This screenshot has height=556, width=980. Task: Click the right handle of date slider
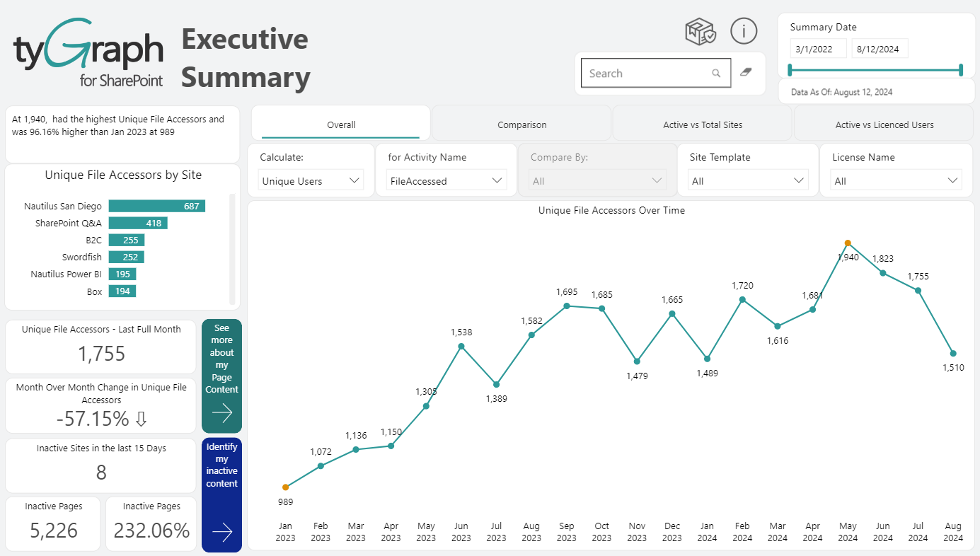coord(961,69)
